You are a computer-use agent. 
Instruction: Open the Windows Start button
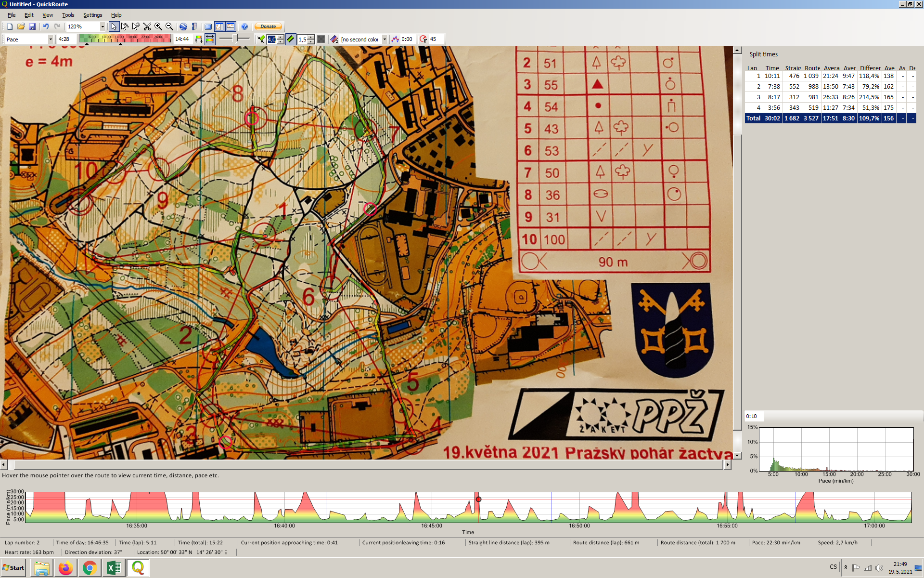click(x=13, y=568)
